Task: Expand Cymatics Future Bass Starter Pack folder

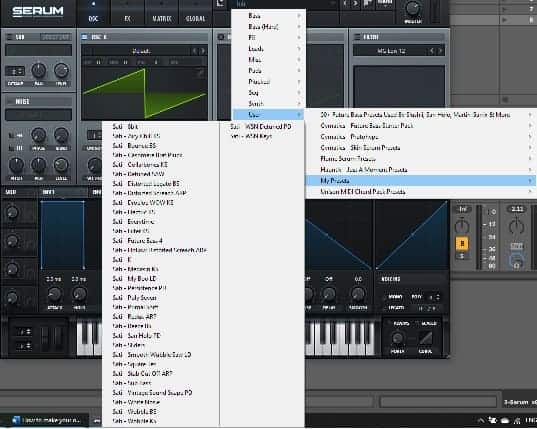Action: click(x=421, y=126)
